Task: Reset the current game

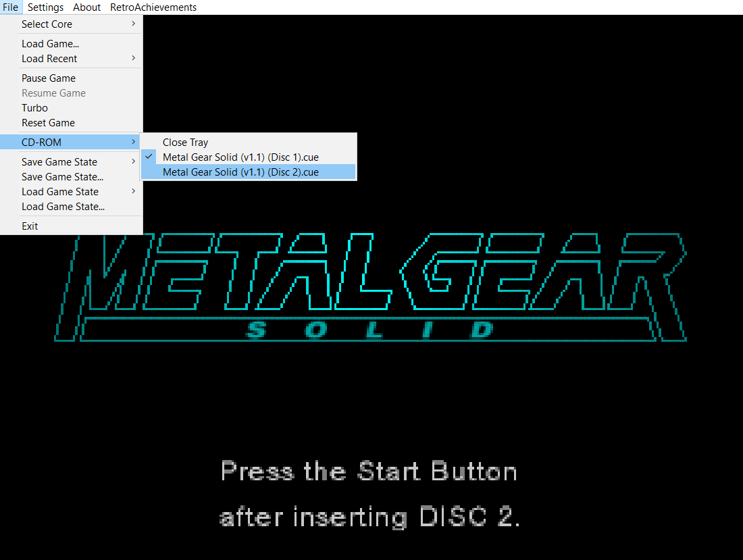Action: coord(48,122)
